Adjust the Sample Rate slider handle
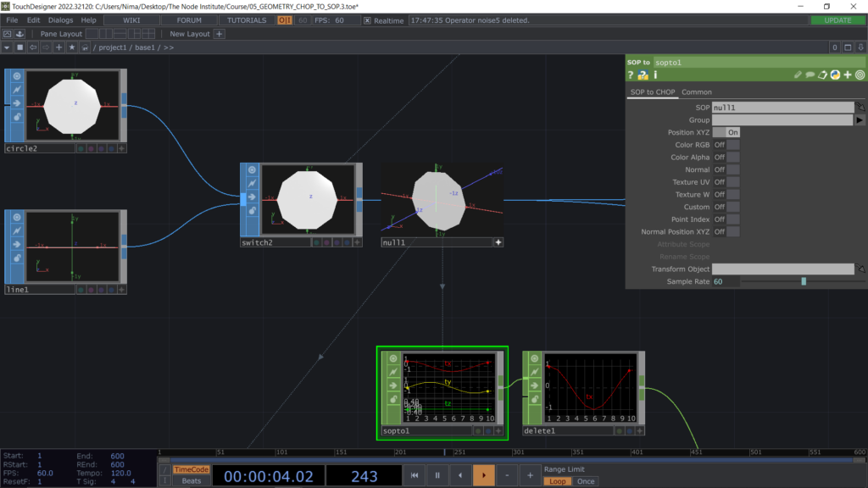Viewport: 868px width, 488px height. point(804,281)
